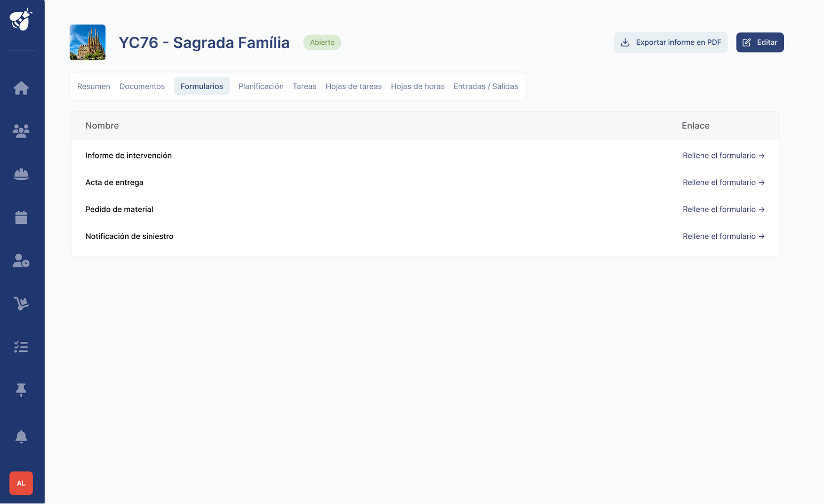Viewport: 824px width, 504px height.
Task: Click the Pedido de material row name
Action: point(119,210)
